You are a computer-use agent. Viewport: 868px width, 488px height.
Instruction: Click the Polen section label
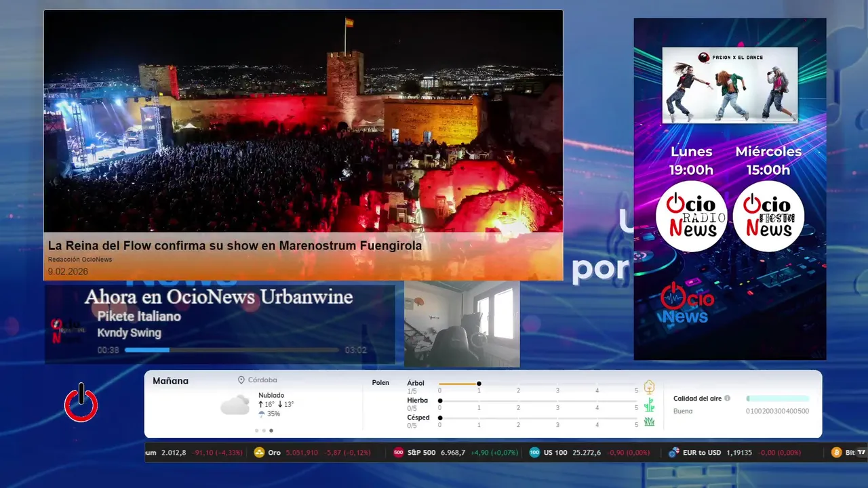click(380, 383)
